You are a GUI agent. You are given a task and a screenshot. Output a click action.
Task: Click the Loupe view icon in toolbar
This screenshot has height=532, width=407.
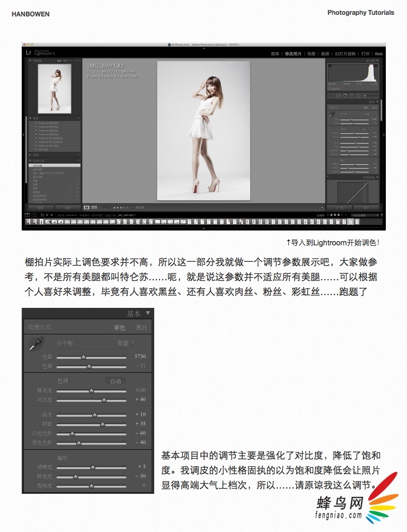pos(86,207)
